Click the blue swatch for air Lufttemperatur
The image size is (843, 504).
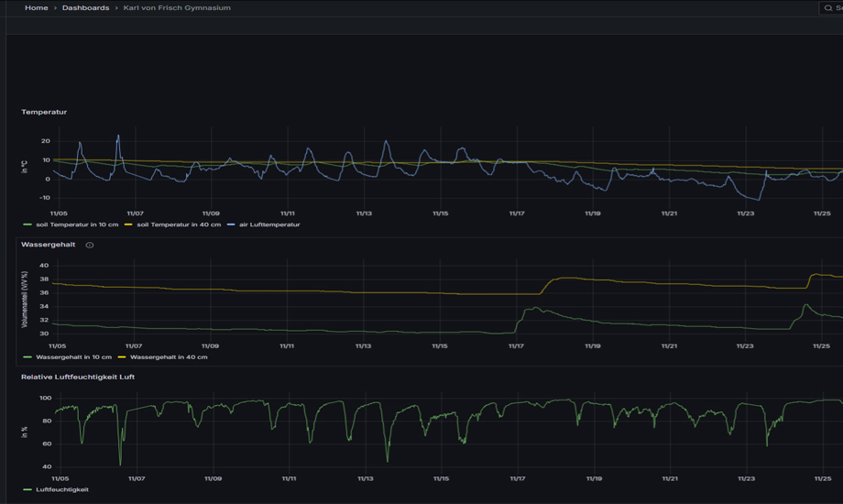231,225
